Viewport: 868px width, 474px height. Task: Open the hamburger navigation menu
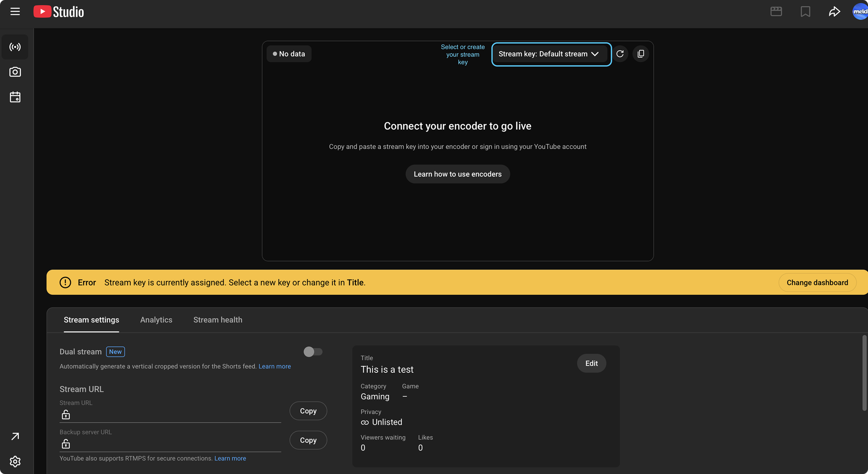coord(15,12)
